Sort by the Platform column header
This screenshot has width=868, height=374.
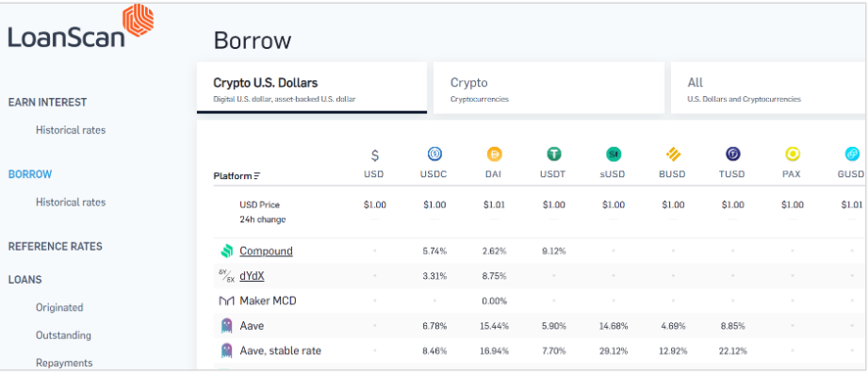(237, 176)
